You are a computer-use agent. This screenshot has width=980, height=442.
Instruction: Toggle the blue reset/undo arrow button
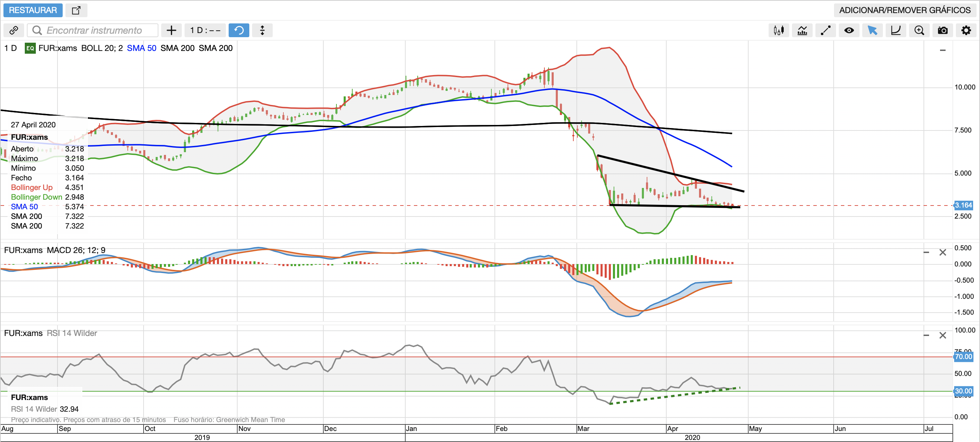(239, 30)
